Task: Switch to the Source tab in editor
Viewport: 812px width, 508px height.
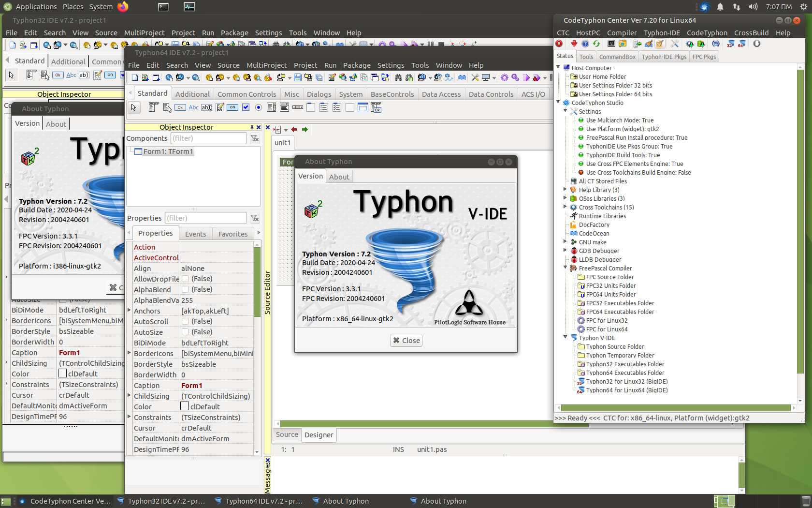Action: pos(287,434)
